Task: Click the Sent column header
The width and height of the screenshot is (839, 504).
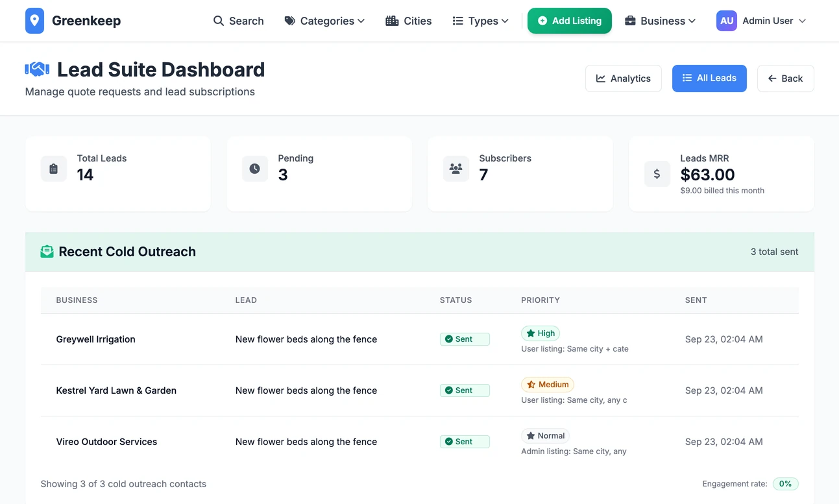Action: [x=696, y=300]
